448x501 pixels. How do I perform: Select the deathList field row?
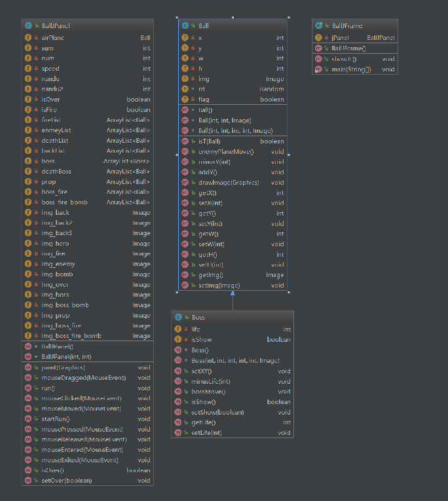(87, 141)
